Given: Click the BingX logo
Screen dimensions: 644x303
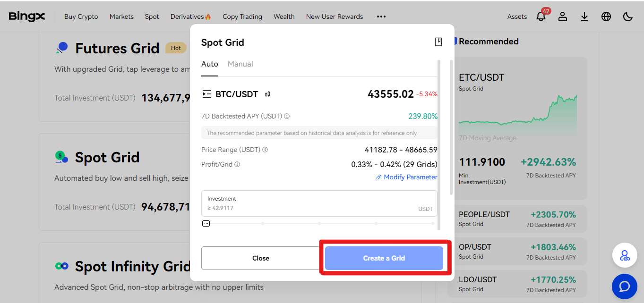Looking at the screenshot, I should coord(27,16).
